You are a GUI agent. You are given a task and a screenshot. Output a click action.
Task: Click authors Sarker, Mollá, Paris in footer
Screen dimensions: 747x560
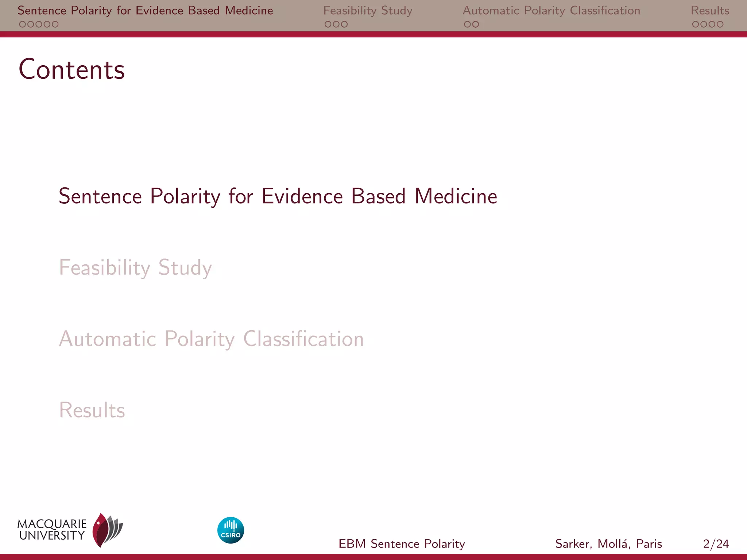click(608, 544)
